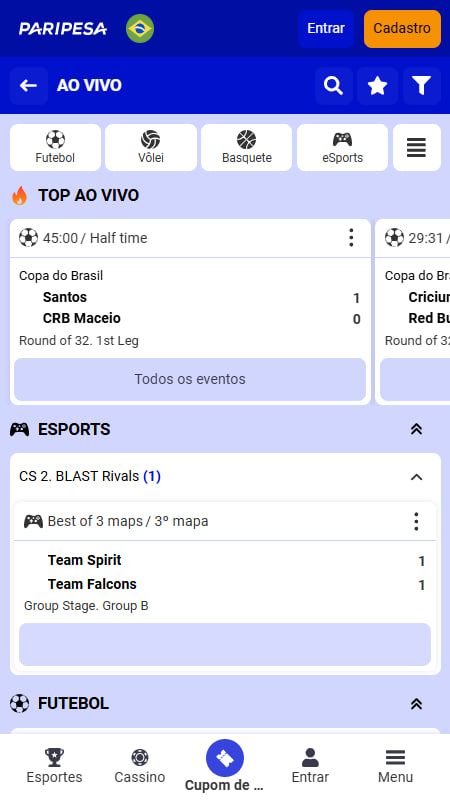Open favorites with the star icon
Viewport: 450px width, 800px height.
point(378,86)
